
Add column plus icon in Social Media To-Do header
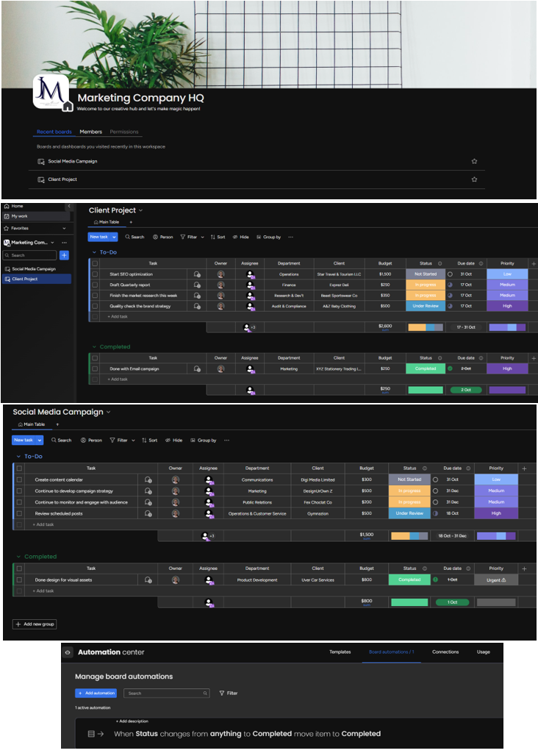[525, 468]
